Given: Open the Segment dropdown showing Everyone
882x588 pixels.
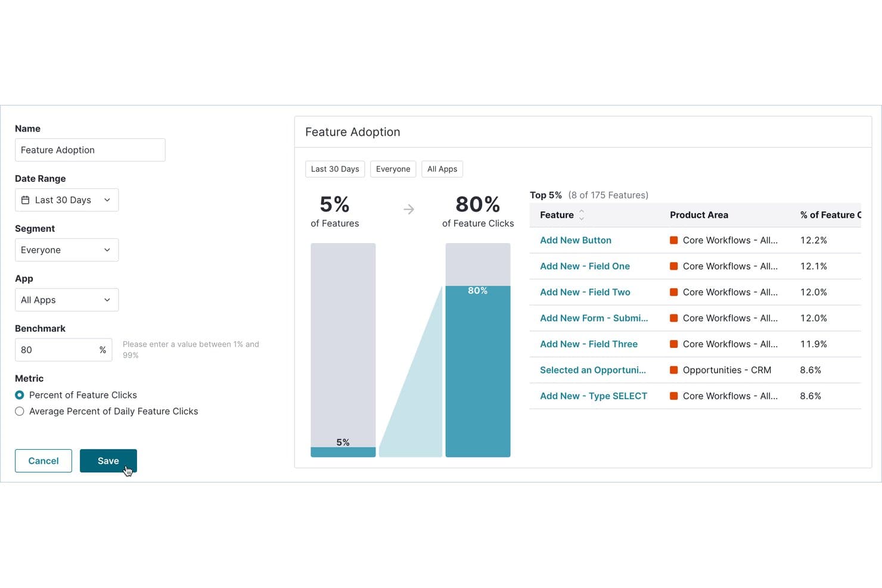Looking at the screenshot, I should click(67, 250).
